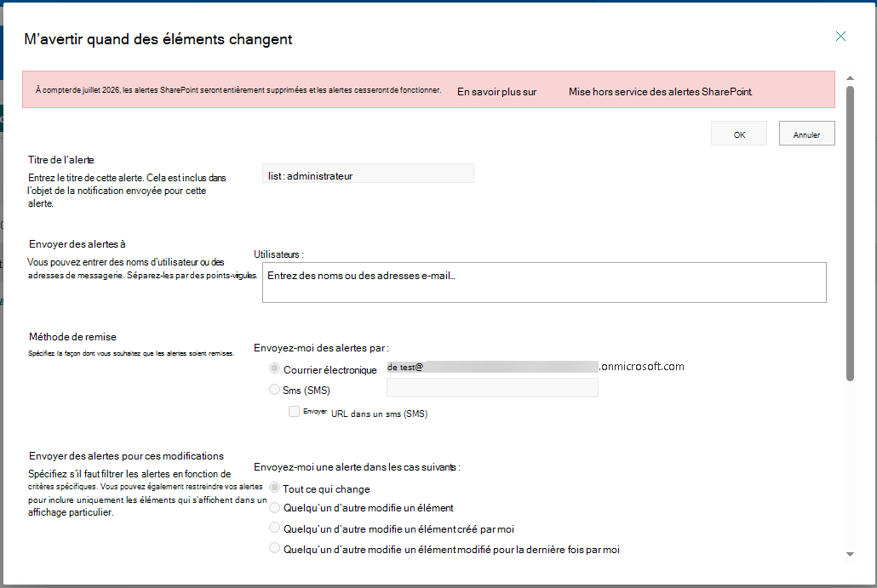Screen dimensions: 877x588
Task: Check 'Envoyer URL dans un sms' box
Action: pyautogui.click(x=294, y=412)
